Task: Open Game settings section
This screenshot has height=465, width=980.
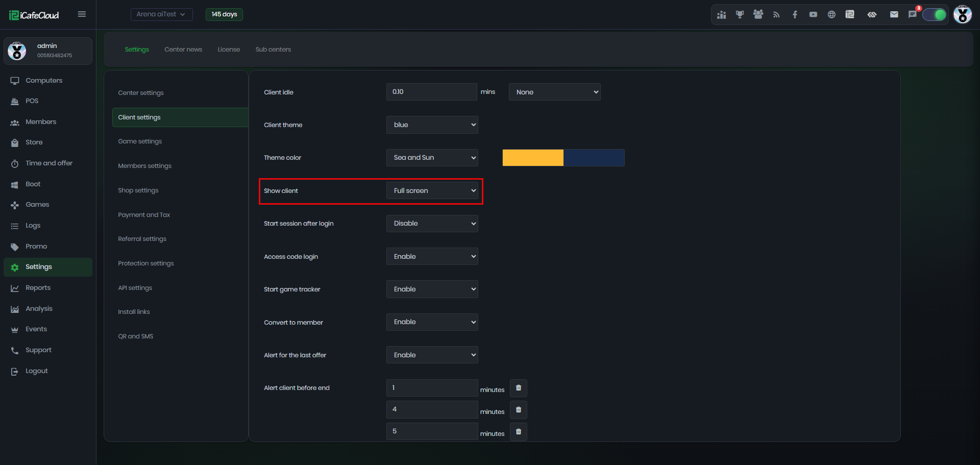Action: pyautogui.click(x=180, y=141)
